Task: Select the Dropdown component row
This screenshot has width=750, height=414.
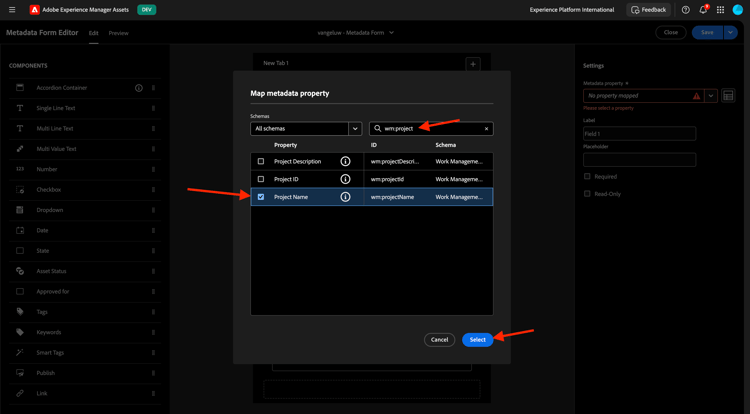Action: pos(85,210)
